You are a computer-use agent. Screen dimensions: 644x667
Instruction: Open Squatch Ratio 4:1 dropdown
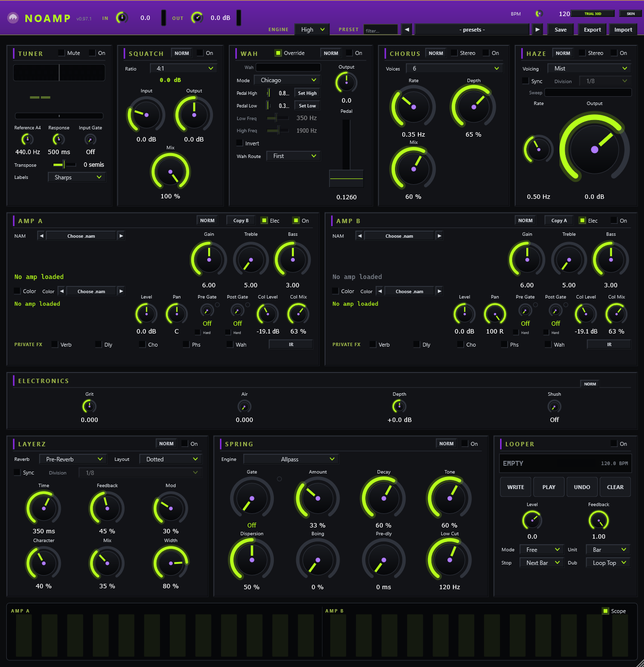click(x=183, y=69)
